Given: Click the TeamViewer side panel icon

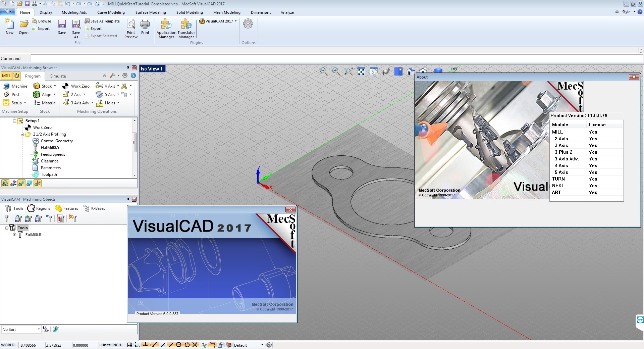Looking at the screenshot, I should point(640,319).
